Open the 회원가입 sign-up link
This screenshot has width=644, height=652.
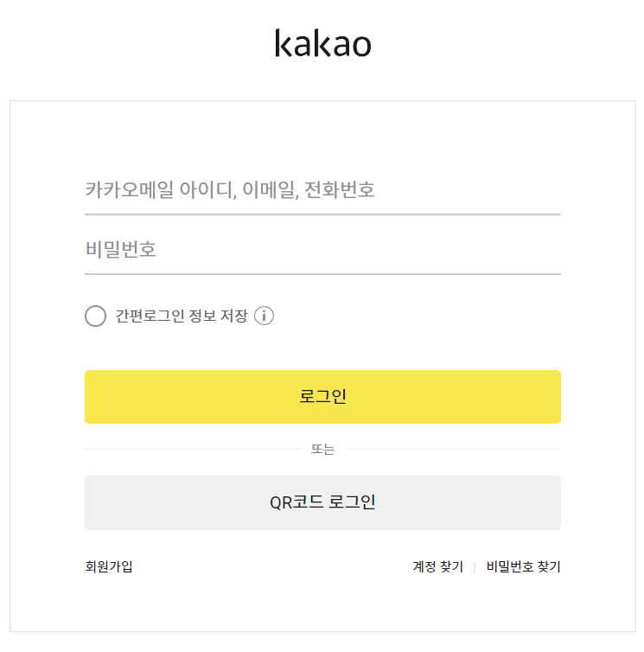click(109, 567)
